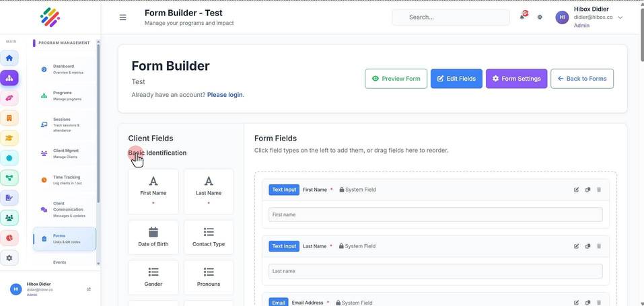The height and width of the screenshot is (306, 644).
Task: Delete the First Name field trash icon
Action: 599,190
